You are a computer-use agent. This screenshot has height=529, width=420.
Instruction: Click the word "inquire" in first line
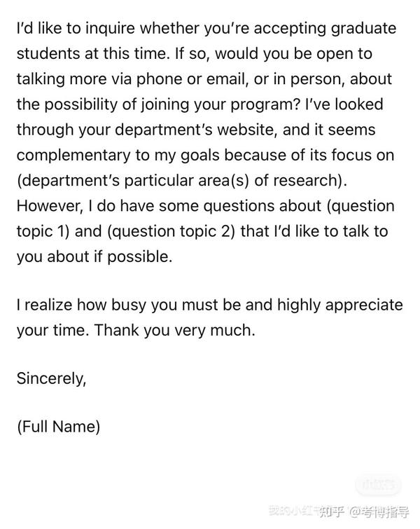pyautogui.click(x=110, y=28)
